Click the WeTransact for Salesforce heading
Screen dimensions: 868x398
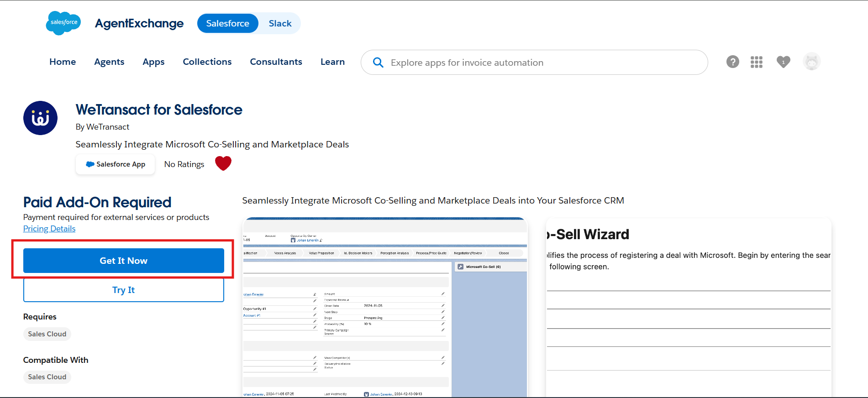coord(159,110)
